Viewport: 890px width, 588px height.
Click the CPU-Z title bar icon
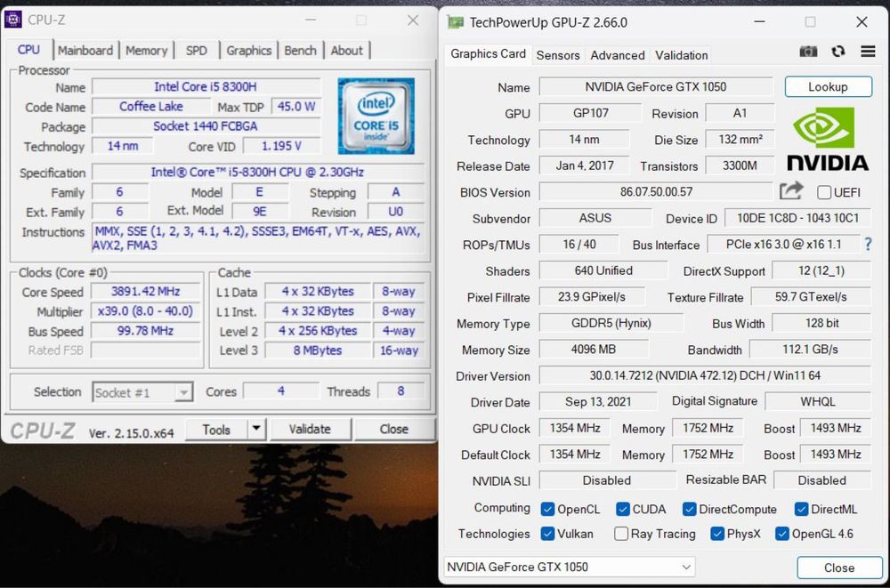pos(13,20)
